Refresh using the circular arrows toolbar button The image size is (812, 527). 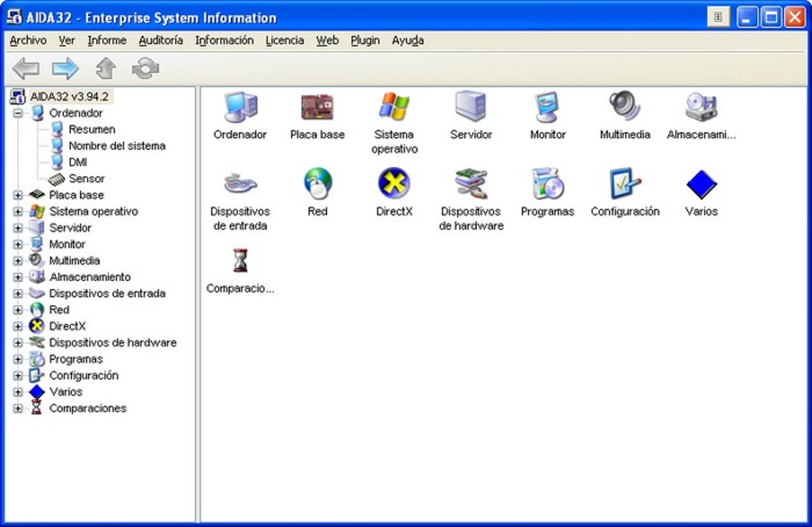click(146, 68)
